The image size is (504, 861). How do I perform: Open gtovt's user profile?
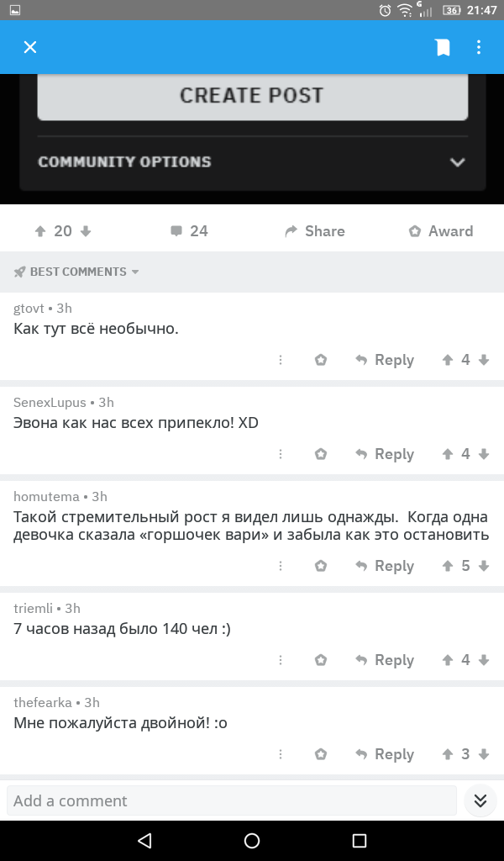tap(29, 308)
